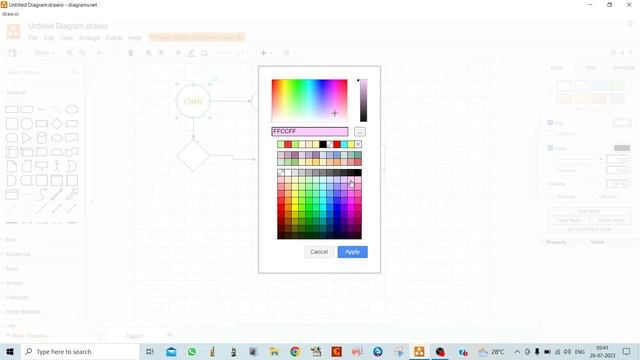Viewport: 640px width, 360px height.
Task: Select pure black at grayscale row end
Action: click(x=358, y=173)
